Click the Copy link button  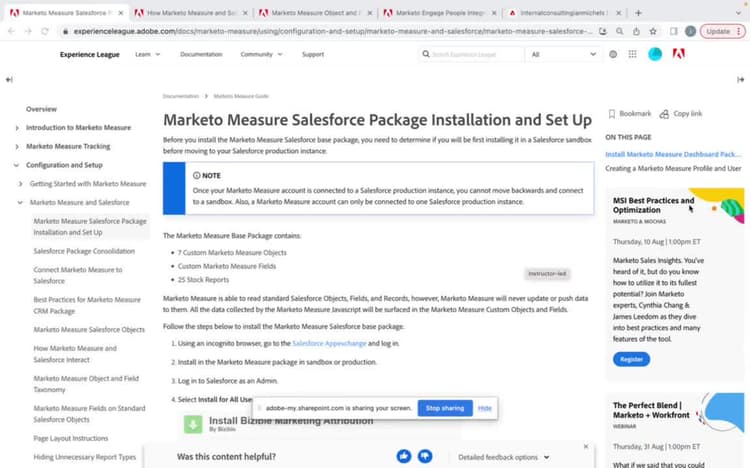coord(681,114)
